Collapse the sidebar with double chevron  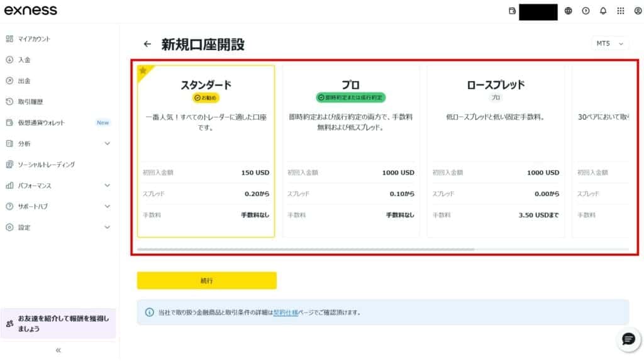click(58, 350)
